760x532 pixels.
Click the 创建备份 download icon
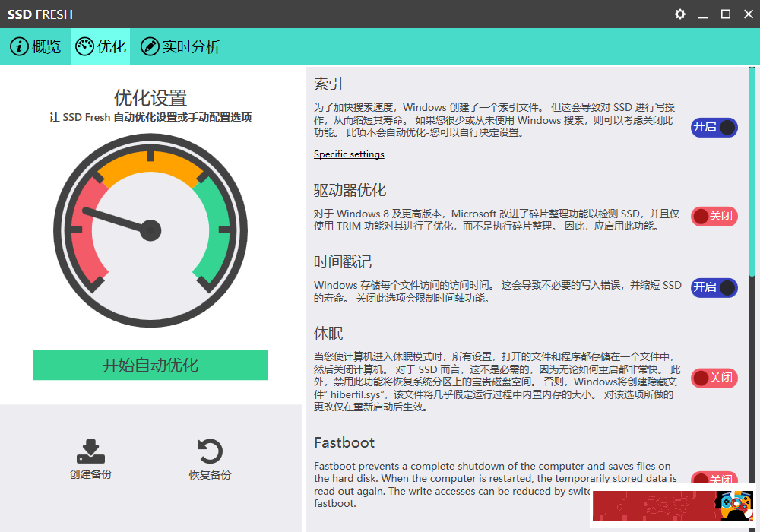point(90,451)
